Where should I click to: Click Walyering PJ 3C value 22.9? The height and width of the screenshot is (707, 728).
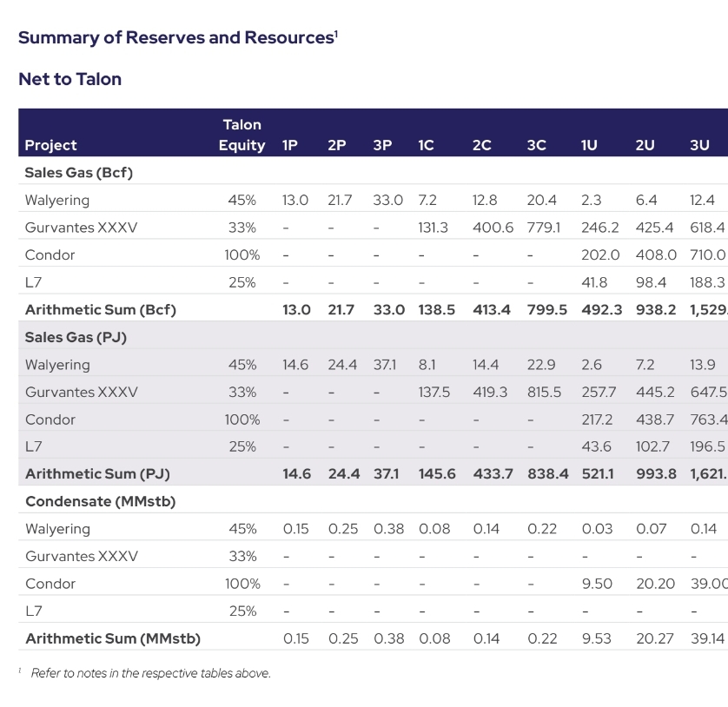[x=541, y=365]
